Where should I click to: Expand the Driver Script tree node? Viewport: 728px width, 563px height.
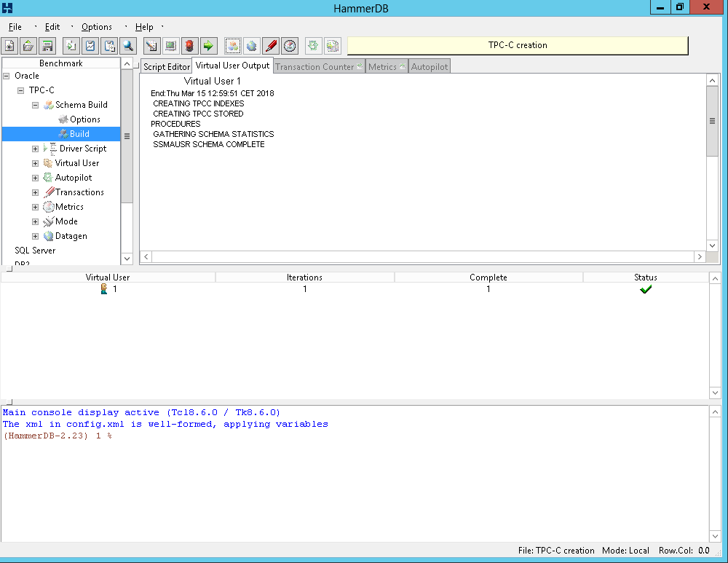click(35, 149)
